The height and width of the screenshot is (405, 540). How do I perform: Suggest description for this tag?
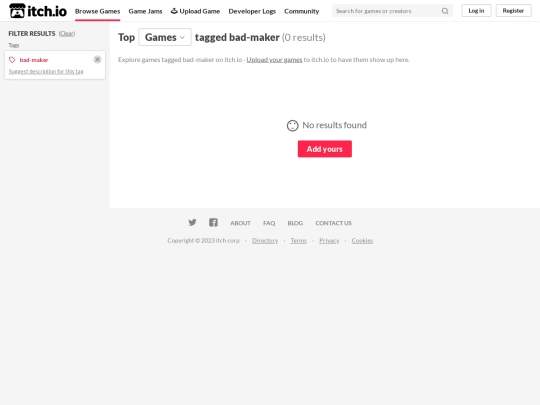tap(46, 71)
